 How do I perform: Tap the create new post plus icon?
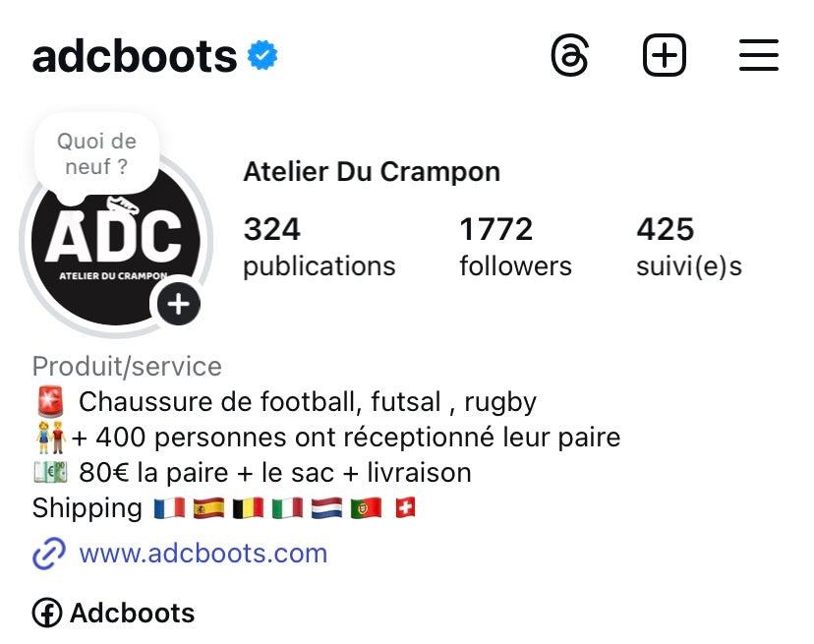point(665,56)
